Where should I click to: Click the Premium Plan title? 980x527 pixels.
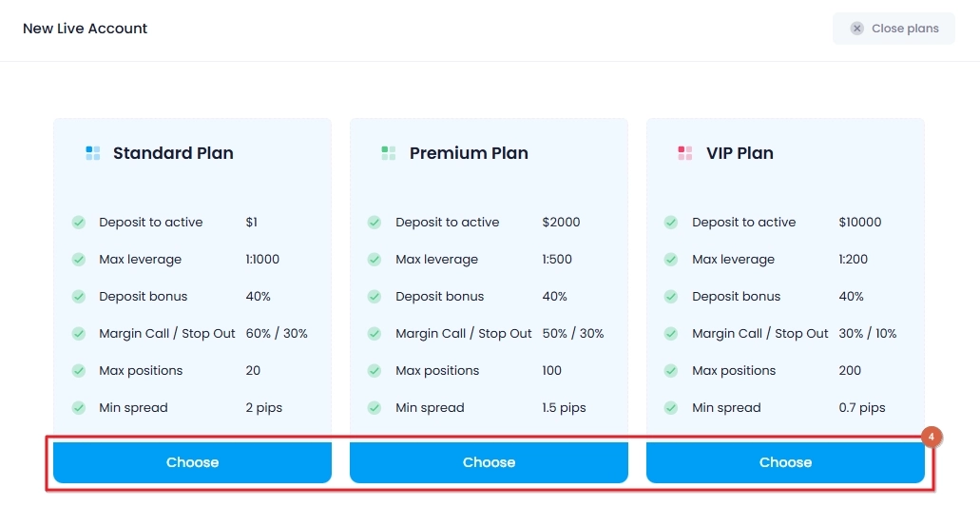coord(469,153)
